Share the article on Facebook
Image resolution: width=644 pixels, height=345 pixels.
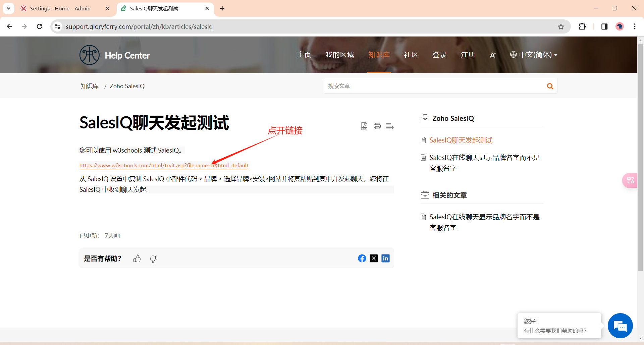[x=362, y=258]
